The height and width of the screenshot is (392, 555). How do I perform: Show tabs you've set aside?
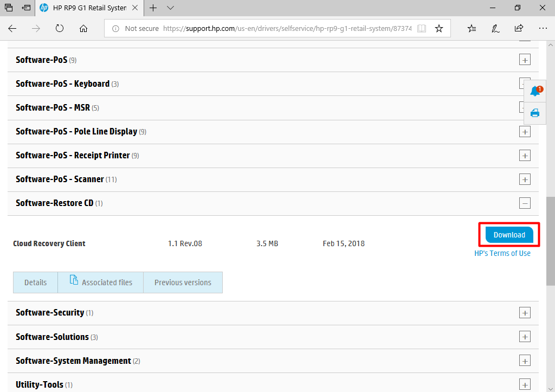9,8
